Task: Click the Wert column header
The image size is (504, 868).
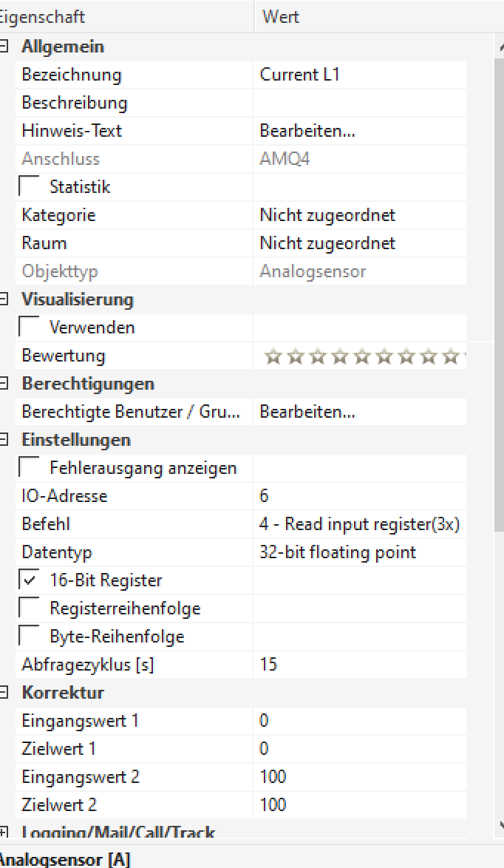Action: coord(281,16)
